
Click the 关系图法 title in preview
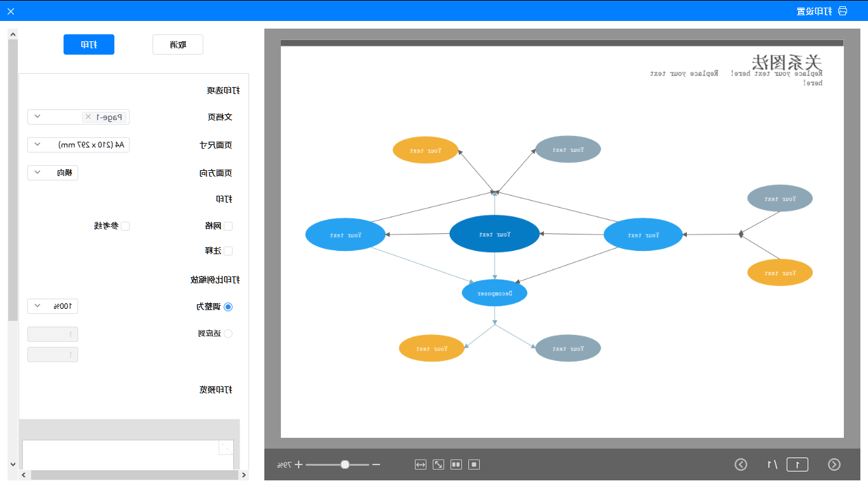[787, 62]
